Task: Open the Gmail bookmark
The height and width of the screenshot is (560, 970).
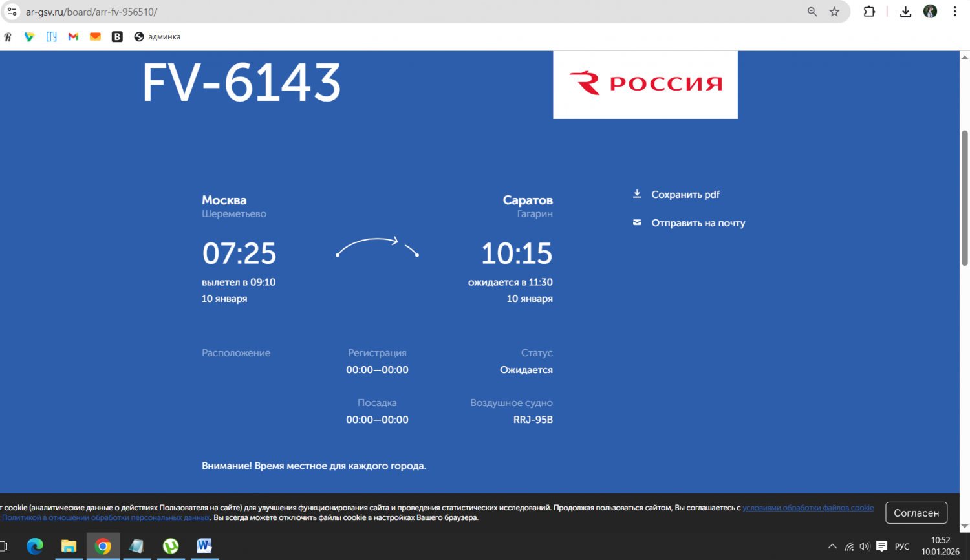Action: click(x=73, y=37)
